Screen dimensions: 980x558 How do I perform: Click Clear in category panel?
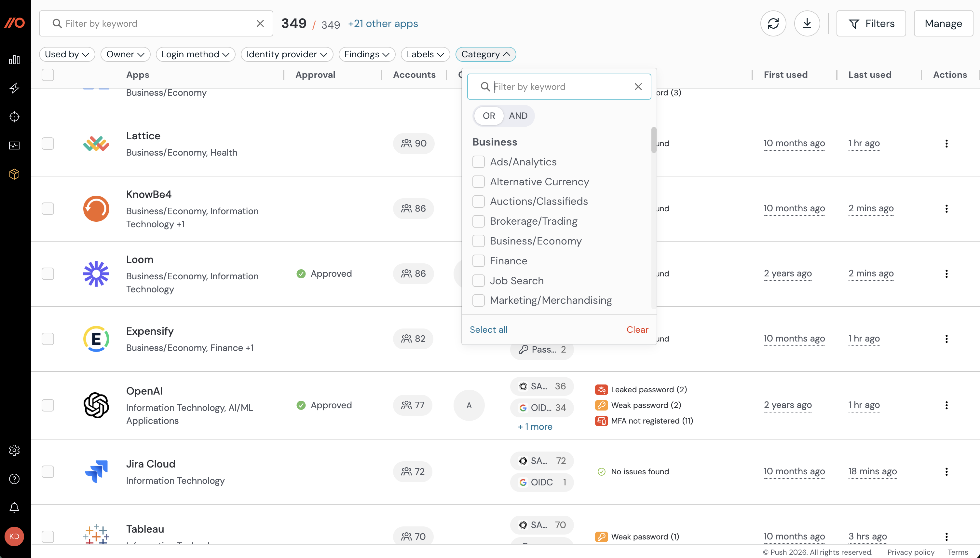[x=637, y=329]
